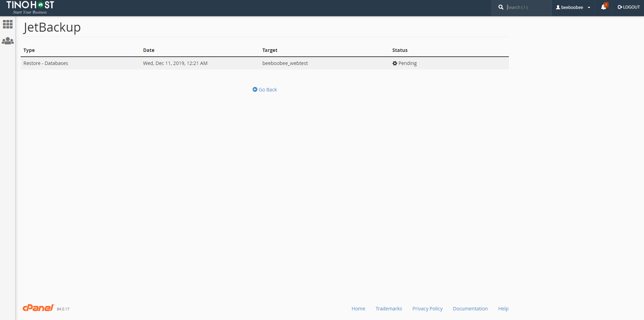Screen dimensions: 644x320
Task: Open the beeboobee user dropdown
Action: tap(573, 7)
